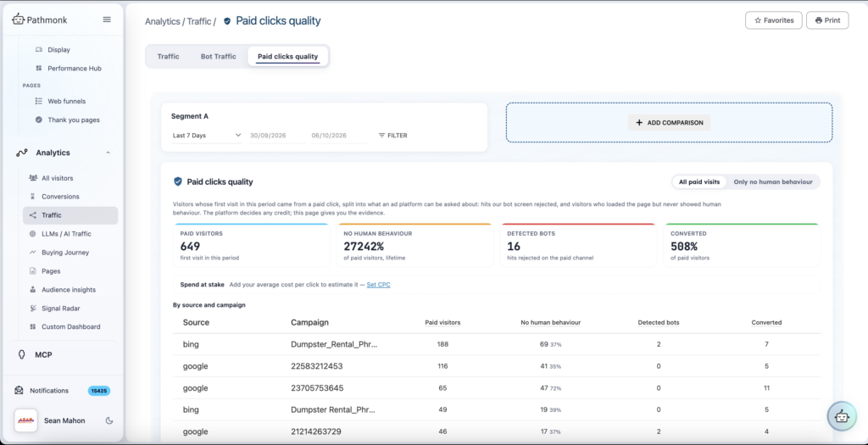Add page to Favorites
868x445 pixels.
point(773,20)
